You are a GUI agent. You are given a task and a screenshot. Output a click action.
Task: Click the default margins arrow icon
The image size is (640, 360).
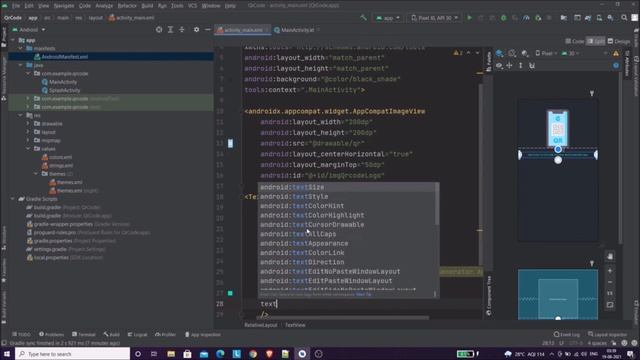tap(520, 65)
